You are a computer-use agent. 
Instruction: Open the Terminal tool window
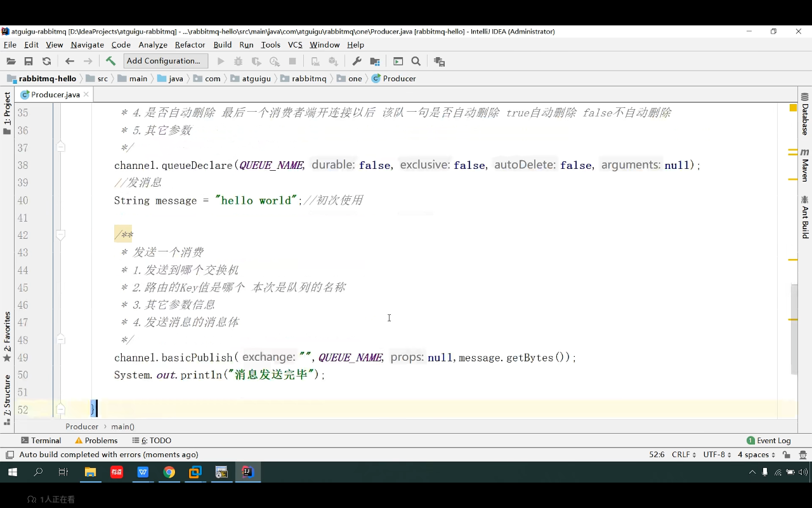point(41,440)
